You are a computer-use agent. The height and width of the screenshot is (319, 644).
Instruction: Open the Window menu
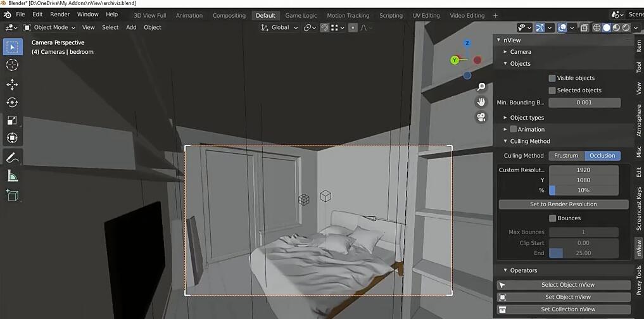88,15
